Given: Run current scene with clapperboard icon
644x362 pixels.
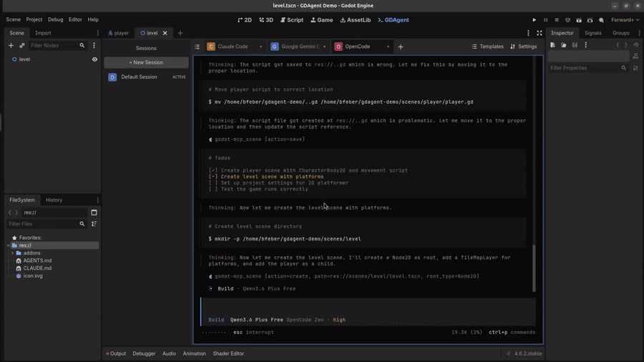Looking at the screenshot, I should pos(579,20).
